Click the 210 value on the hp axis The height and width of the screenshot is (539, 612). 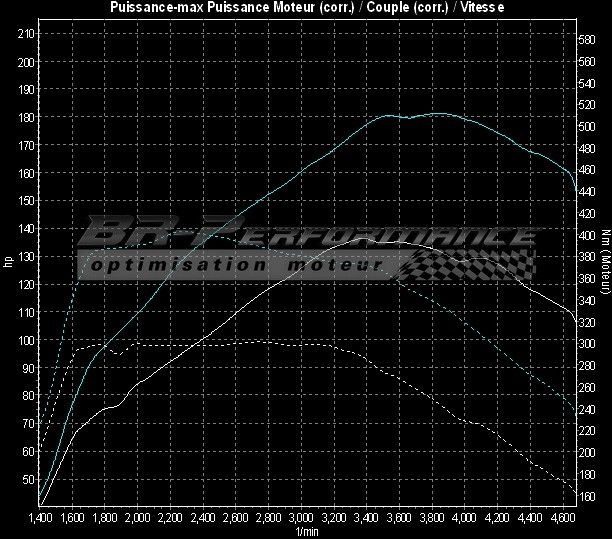(x=27, y=34)
